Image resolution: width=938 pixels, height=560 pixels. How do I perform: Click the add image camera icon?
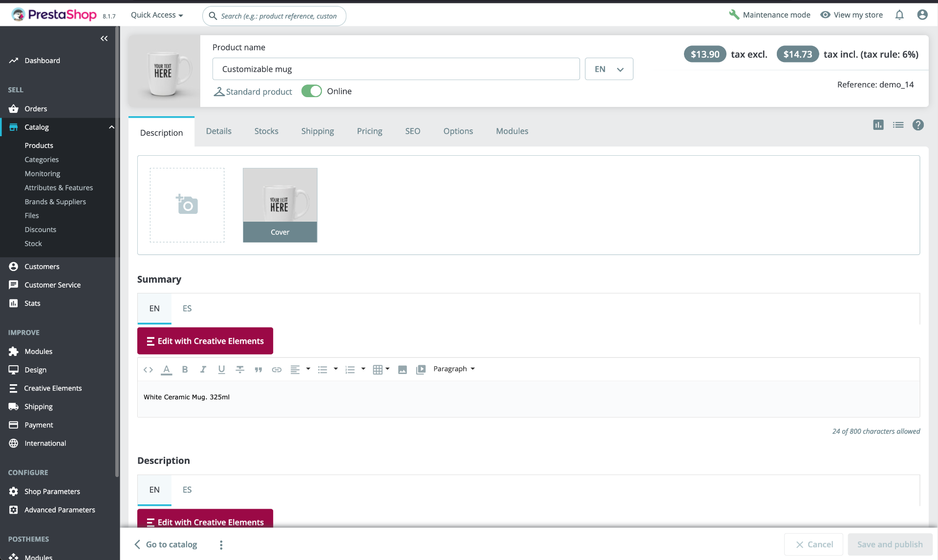point(187,205)
